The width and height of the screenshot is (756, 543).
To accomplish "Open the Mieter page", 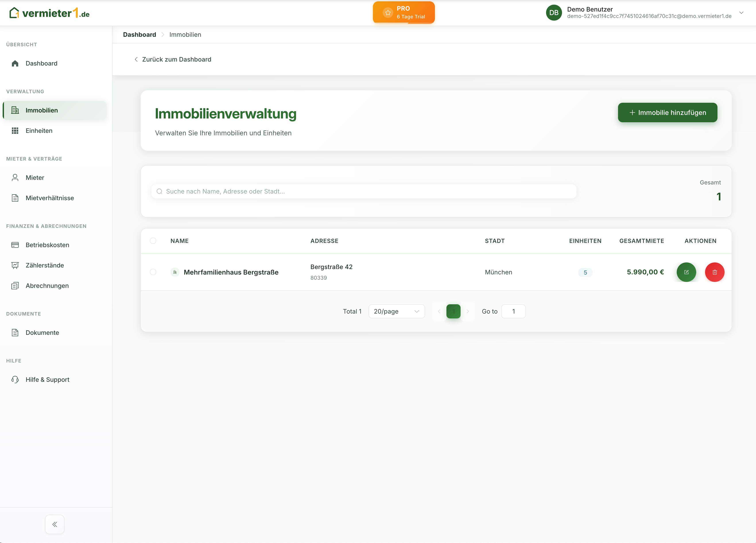I will coord(35,178).
